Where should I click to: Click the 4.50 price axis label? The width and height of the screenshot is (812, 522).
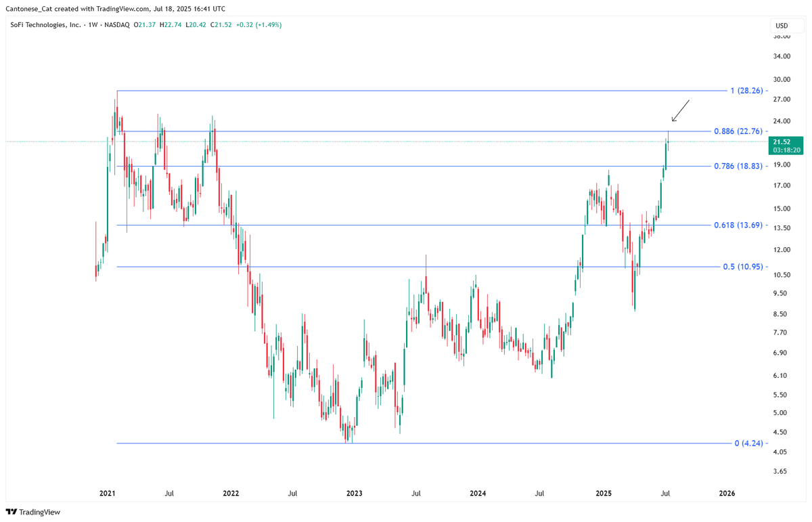(x=781, y=432)
